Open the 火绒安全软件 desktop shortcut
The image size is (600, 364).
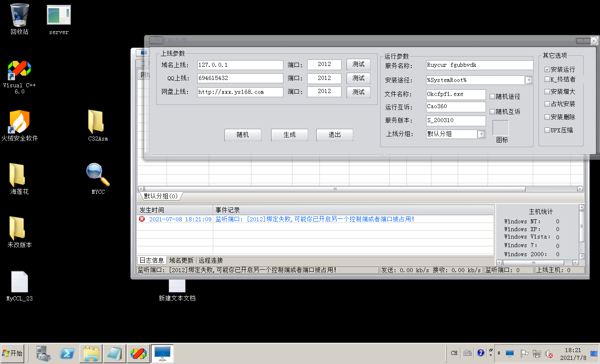pos(19,125)
